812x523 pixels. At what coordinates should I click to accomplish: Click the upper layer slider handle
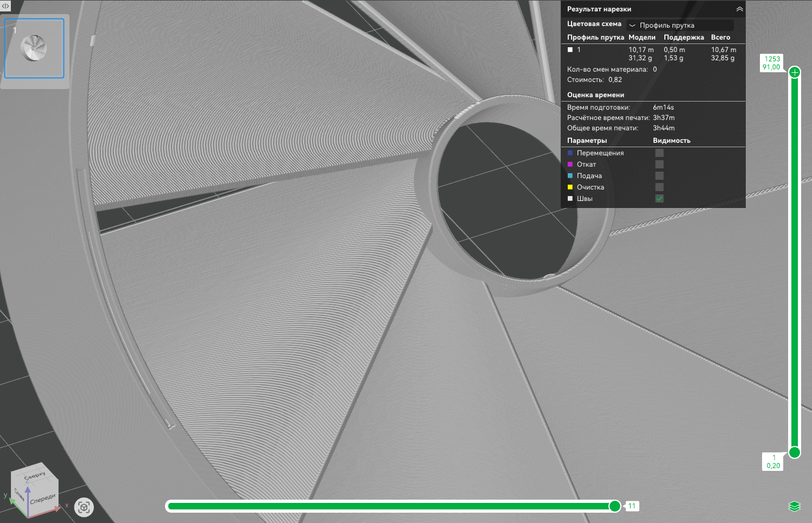pos(795,72)
